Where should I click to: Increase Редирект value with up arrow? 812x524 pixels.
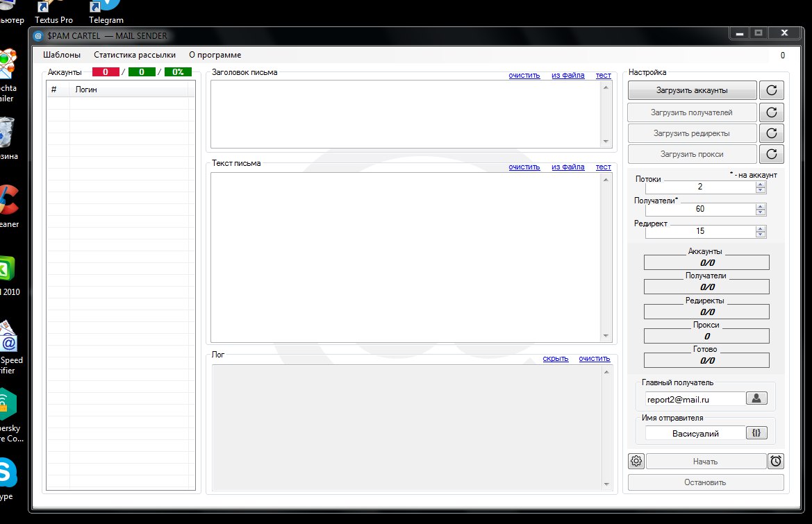(760, 228)
